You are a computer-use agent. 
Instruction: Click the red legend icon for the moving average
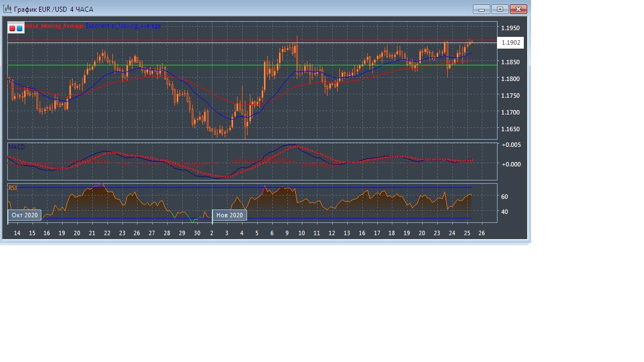[x=12, y=28]
